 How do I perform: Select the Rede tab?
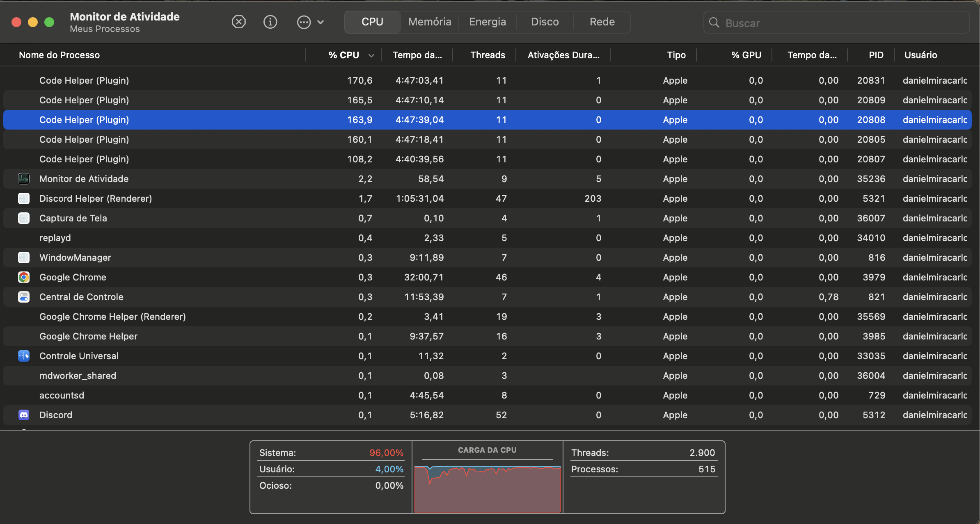[x=602, y=22]
